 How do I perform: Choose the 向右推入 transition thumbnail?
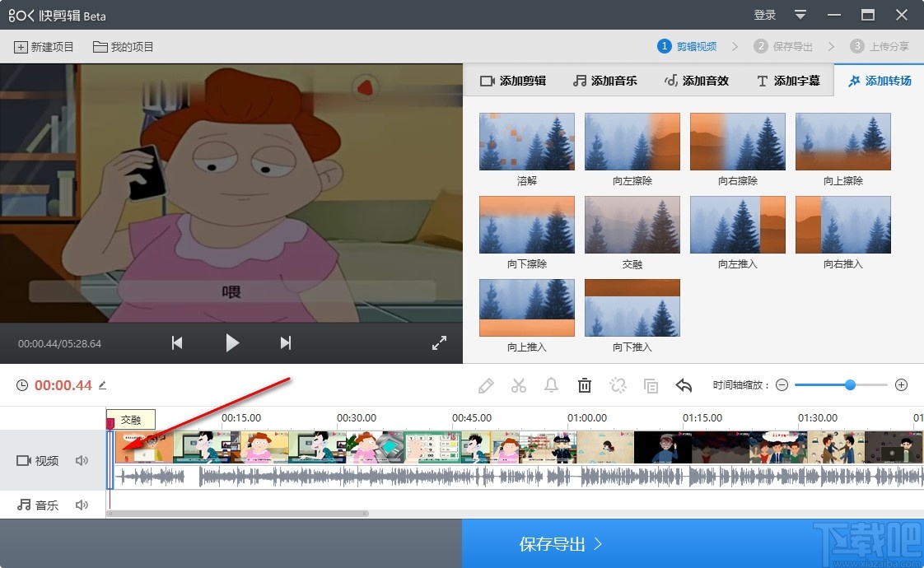click(x=843, y=225)
